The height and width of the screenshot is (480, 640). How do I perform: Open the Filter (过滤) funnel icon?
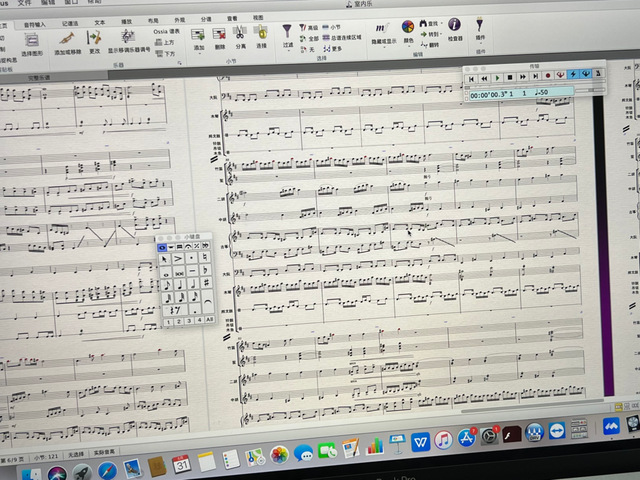point(288,29)
